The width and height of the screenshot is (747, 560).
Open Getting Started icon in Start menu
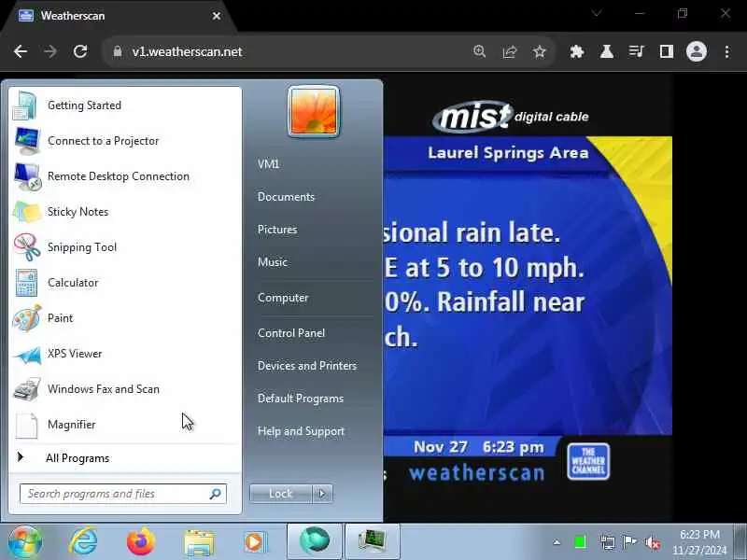point(26,105)
